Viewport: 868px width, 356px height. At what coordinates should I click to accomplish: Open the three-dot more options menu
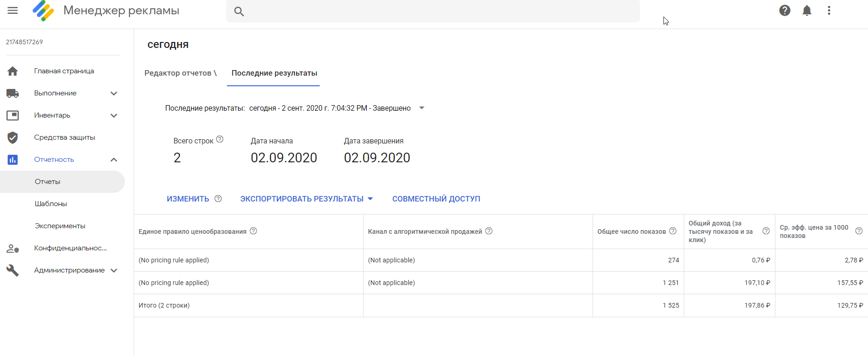tap(829, 11)
